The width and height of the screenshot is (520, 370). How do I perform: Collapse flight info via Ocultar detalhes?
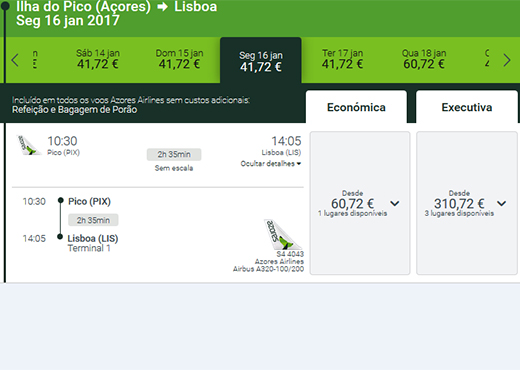click(271, 164)
